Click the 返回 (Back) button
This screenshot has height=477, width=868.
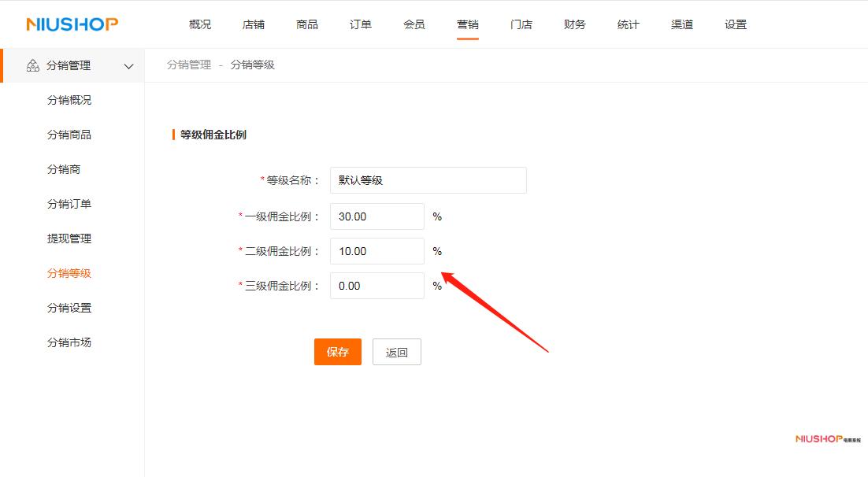pos(396,352)
